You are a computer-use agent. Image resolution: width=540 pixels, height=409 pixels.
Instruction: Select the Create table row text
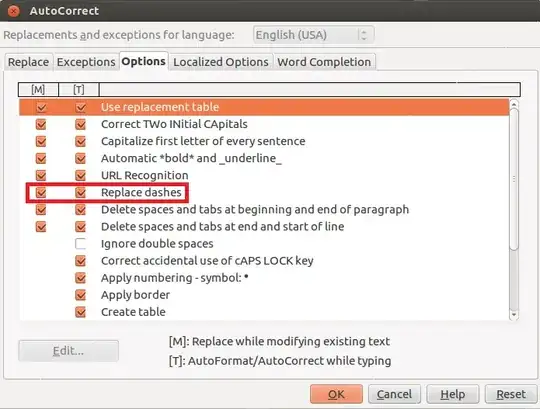(133, 312)
